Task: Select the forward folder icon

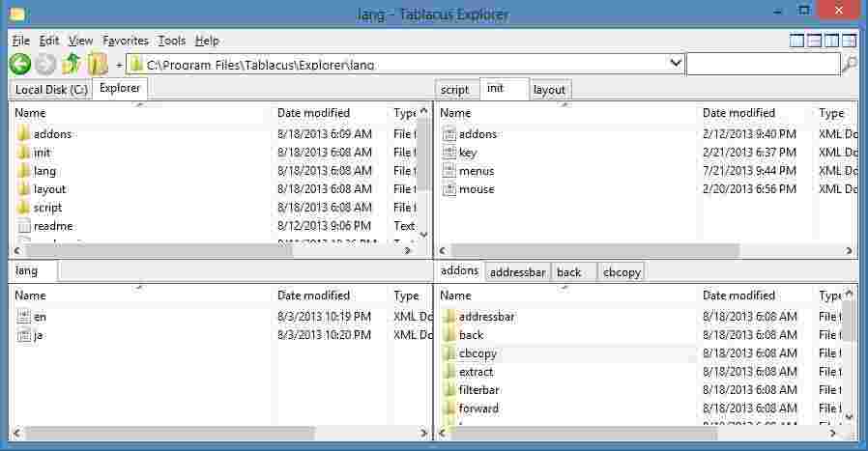Action: pos(448,409)
